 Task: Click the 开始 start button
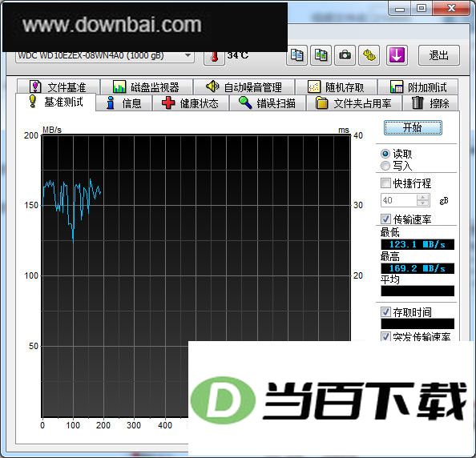click(413, 127)
